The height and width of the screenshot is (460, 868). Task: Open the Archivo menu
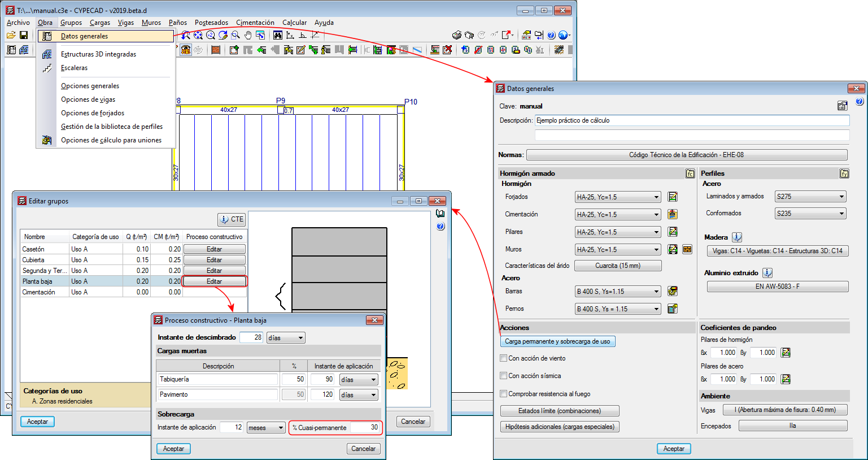(18, 23)
